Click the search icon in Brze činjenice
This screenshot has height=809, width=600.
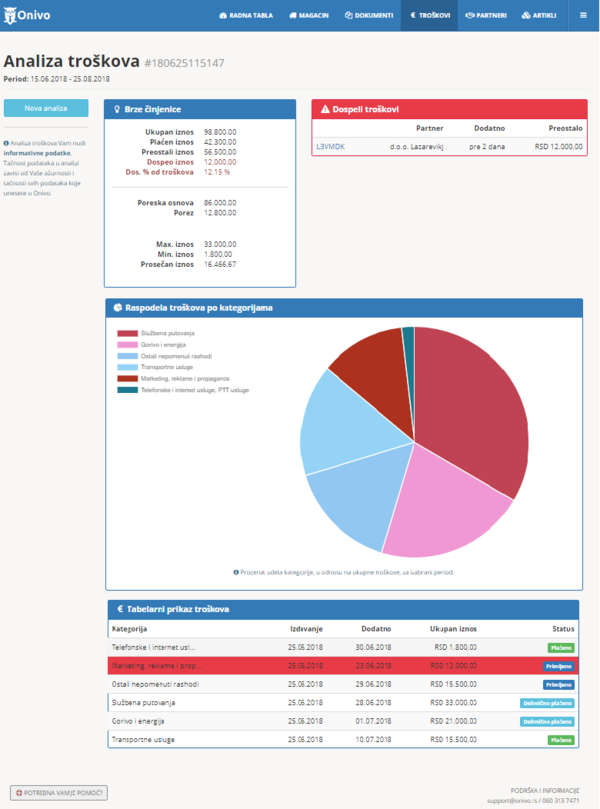[117, 108]
